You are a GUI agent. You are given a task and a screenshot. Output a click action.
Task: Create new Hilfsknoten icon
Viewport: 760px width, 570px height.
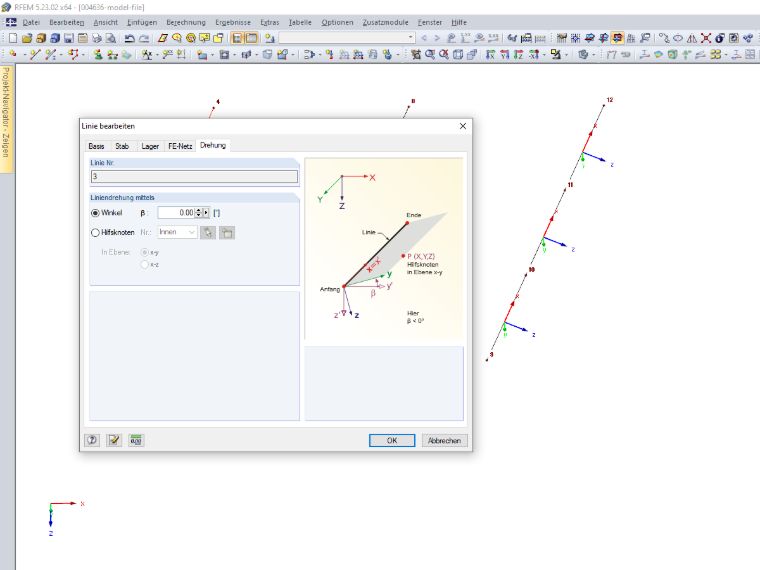coord(227,233)
